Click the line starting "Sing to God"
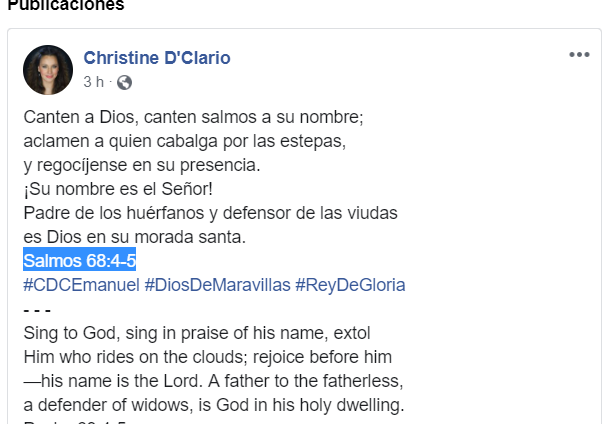 [x=204, y=333]
